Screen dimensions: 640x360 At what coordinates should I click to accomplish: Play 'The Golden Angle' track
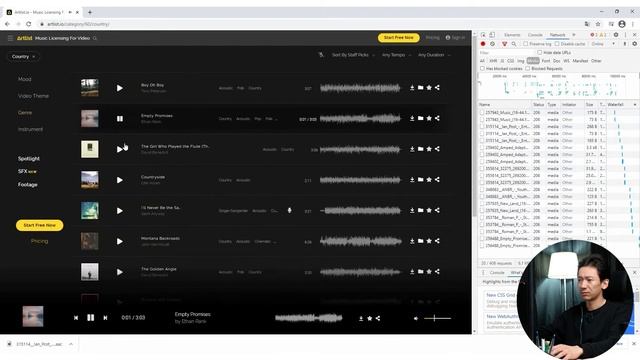click(120, 272)
